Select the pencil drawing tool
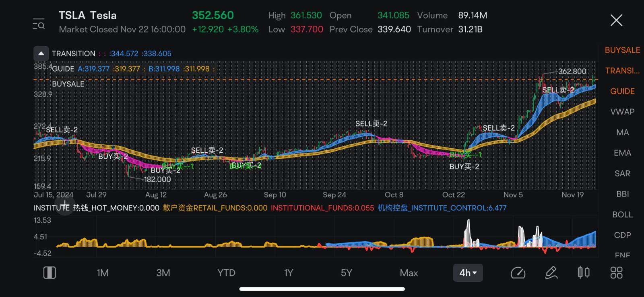This screenshot has width=644, height=297. 551,273
